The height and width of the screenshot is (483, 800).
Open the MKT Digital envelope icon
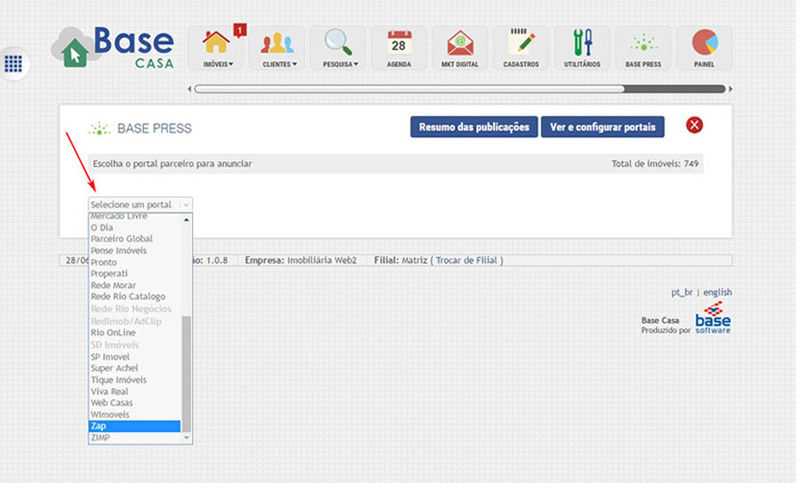pos(460,46)
